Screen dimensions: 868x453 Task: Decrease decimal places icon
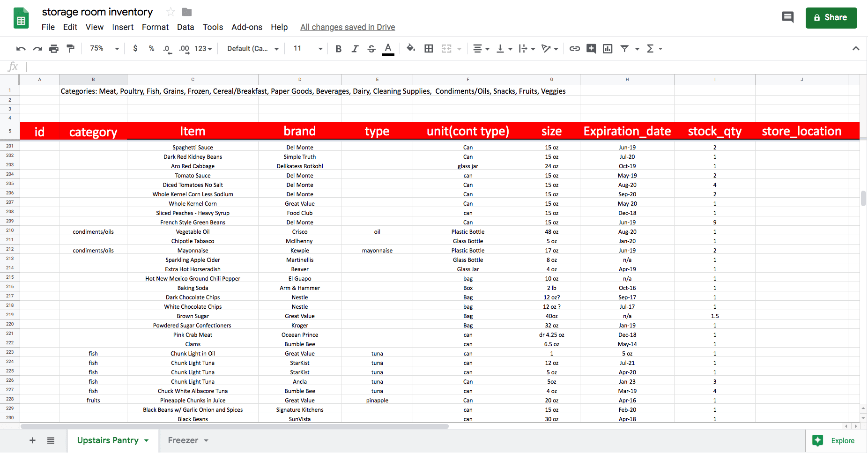click(167, 49)
